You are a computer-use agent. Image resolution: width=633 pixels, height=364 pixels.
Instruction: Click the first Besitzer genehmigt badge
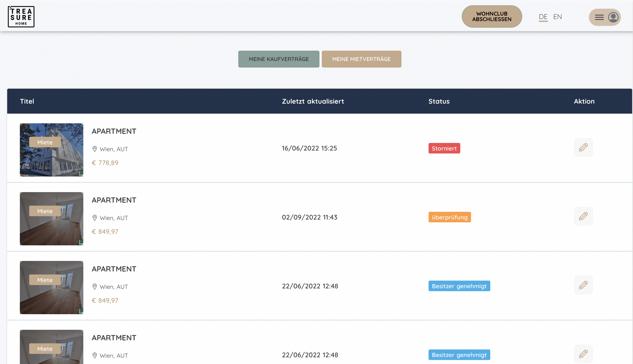pyautogui.click(x=459, y=286)
